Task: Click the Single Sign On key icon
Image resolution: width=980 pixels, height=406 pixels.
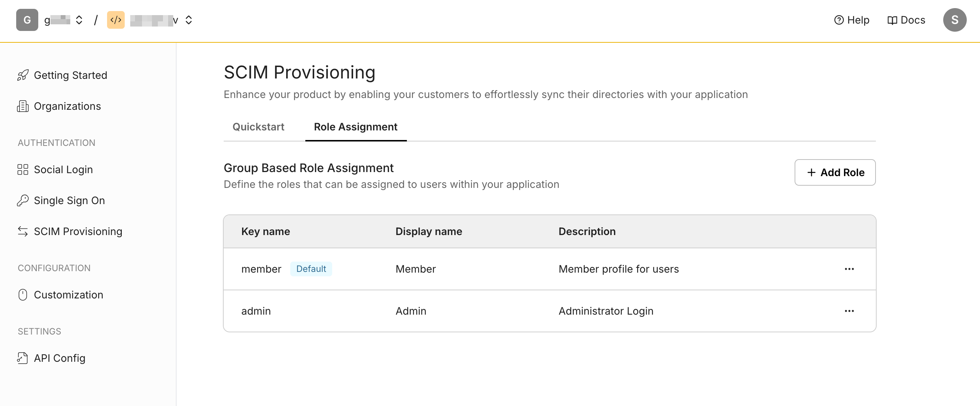Action: (x=22, y=200)
